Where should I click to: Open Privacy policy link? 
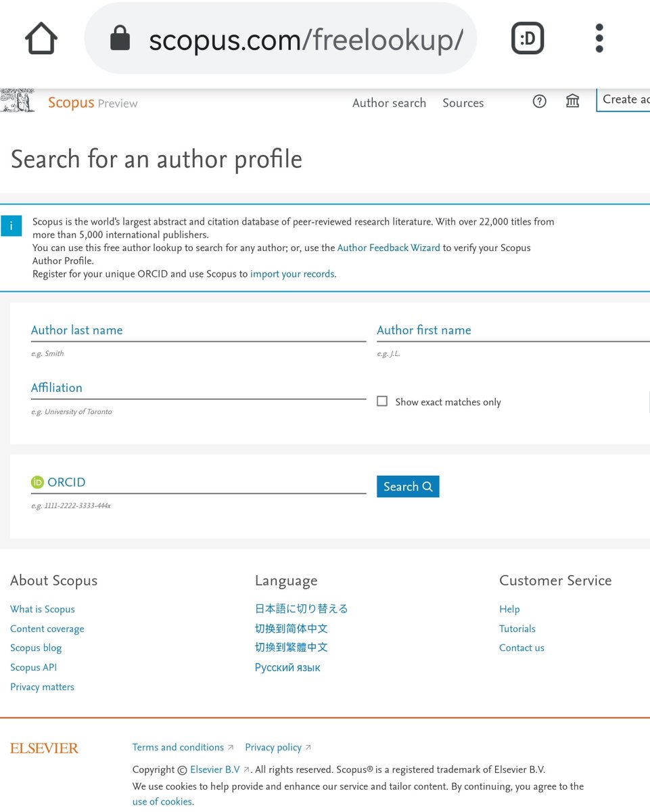[273, 747]
